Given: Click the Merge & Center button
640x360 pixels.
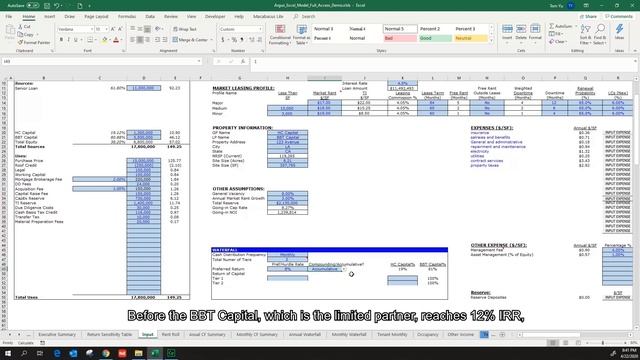Looking at the screenshot, I should (190, 40).
